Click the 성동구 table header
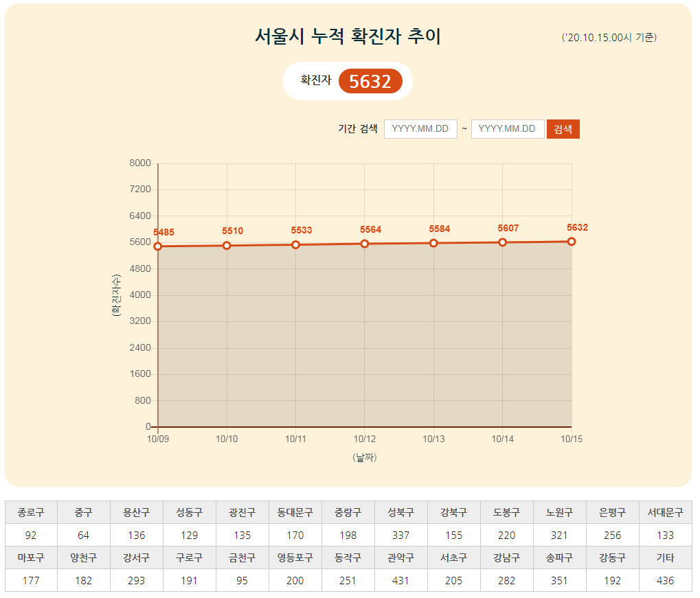This screenshot has height=598, width=700. 190,512
